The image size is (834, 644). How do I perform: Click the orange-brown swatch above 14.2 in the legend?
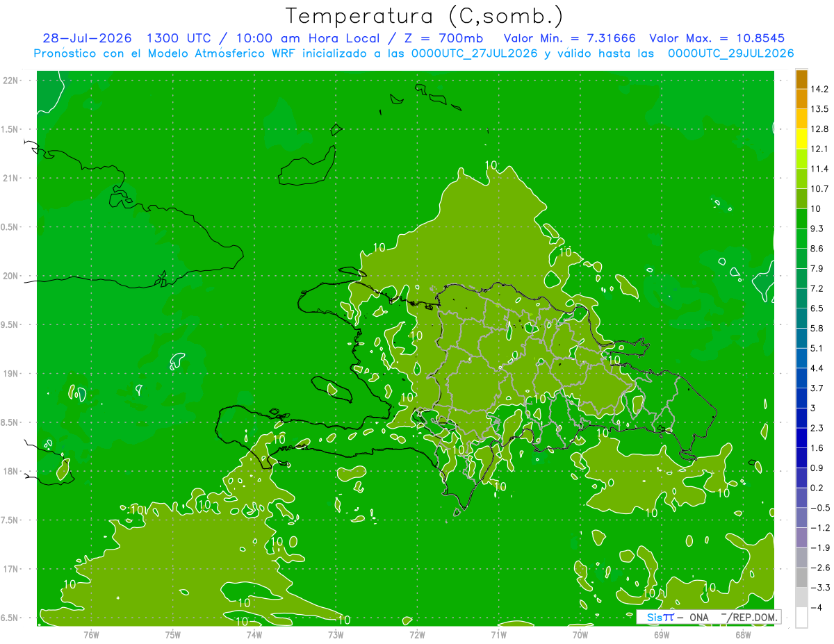point(801,79)
